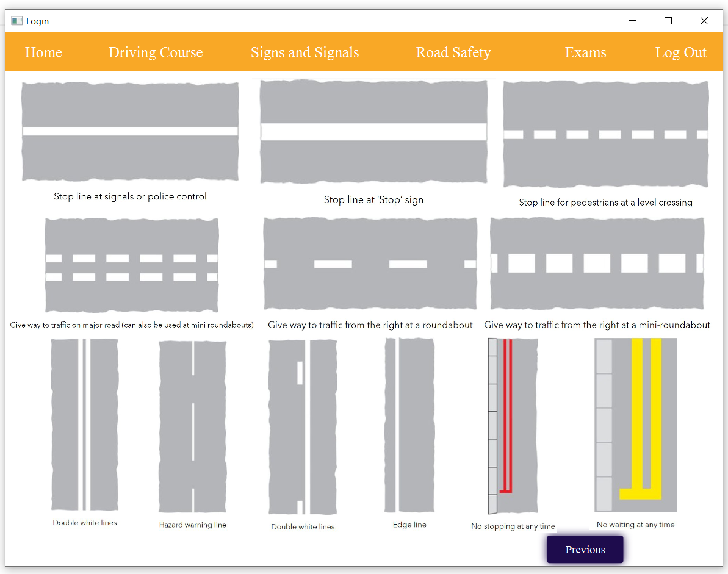View the first double white lines image
Viewport: 728px width, 574px height.
tap(84, 426)
